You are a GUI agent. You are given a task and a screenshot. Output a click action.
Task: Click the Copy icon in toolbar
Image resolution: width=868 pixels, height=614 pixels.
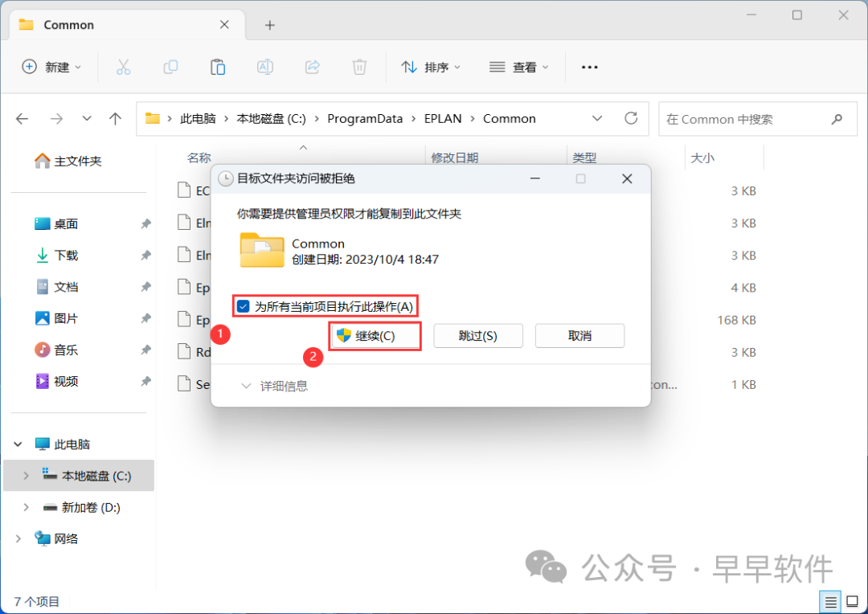170,68
